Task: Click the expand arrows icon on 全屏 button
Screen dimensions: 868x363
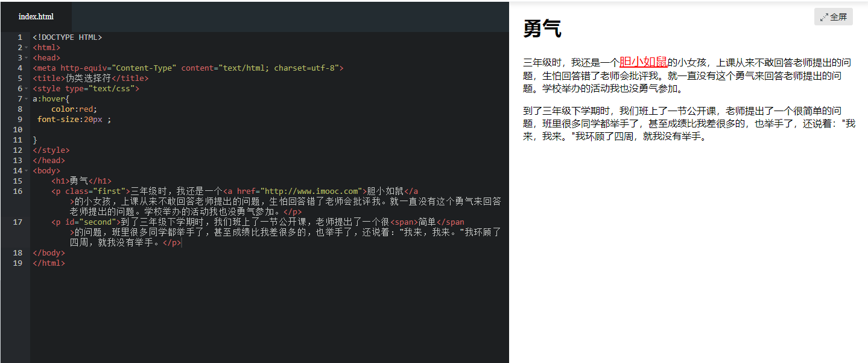Action: click(825, 16)
